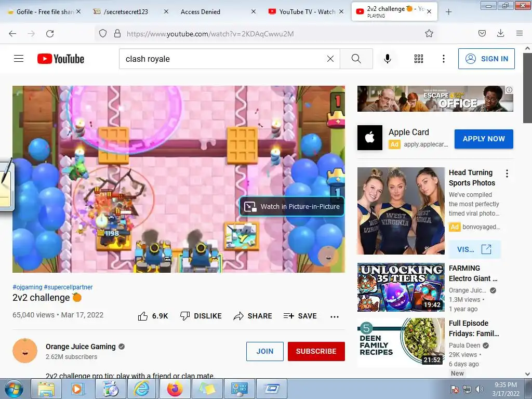532x399 pixels.
Task: View site security padlock info
Action: coord(117,34)
